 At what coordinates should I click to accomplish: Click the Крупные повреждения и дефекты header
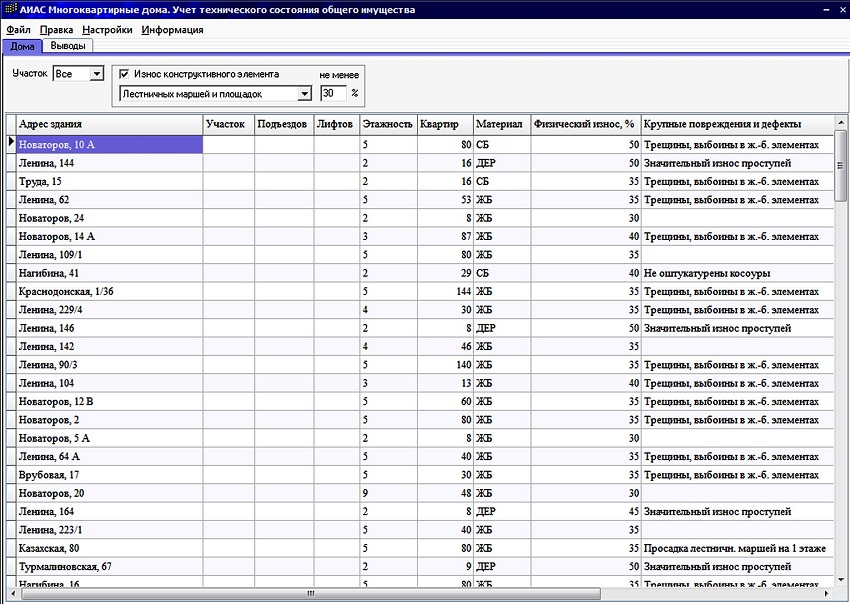[x=737, y=124]
